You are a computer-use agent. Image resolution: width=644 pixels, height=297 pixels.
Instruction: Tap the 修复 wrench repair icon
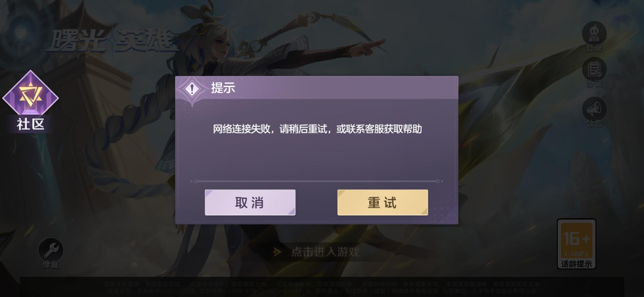[x=51, y=250]
